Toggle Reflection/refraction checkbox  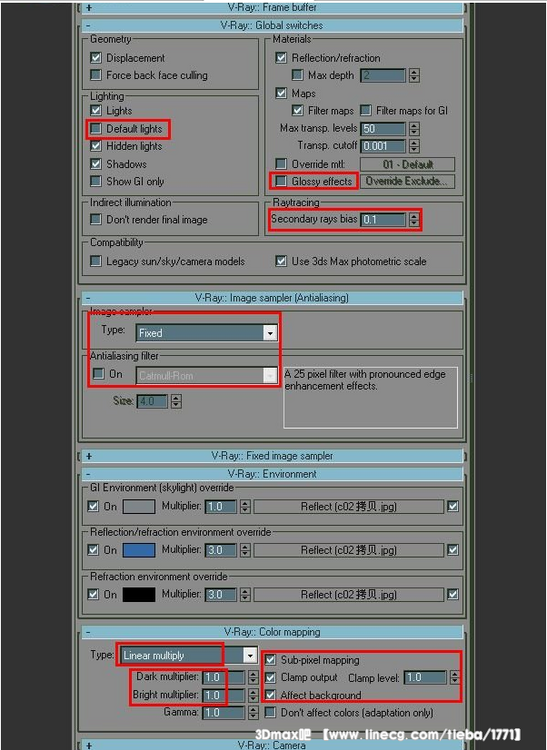[281, 58]
